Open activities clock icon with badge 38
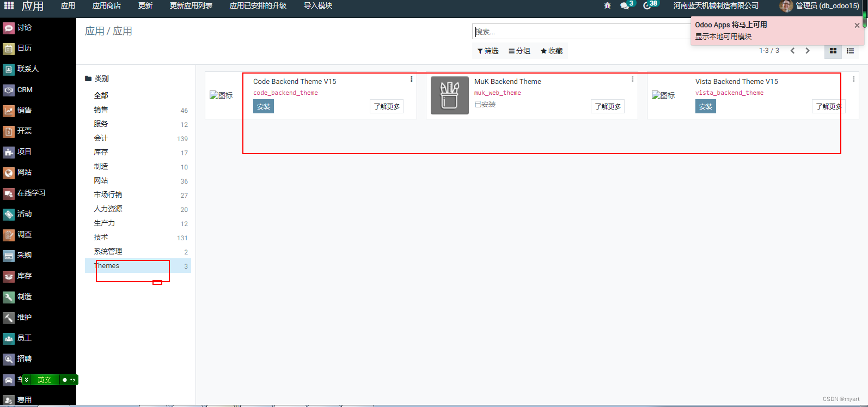The image size is (868, 407). point(648,5)
